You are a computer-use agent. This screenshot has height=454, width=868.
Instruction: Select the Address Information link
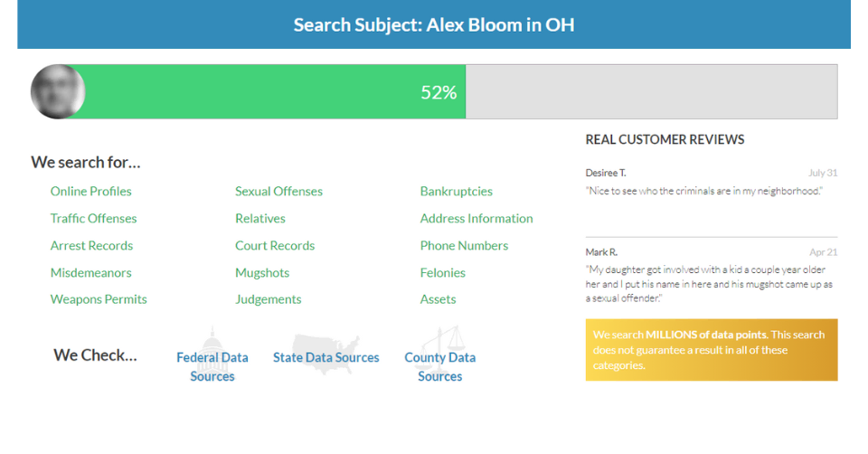coord(476,218)
